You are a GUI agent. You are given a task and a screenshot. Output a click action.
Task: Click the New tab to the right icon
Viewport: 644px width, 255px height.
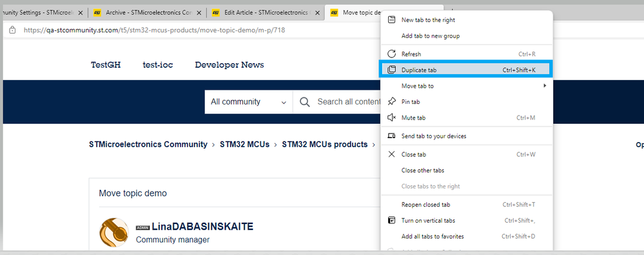392,20
